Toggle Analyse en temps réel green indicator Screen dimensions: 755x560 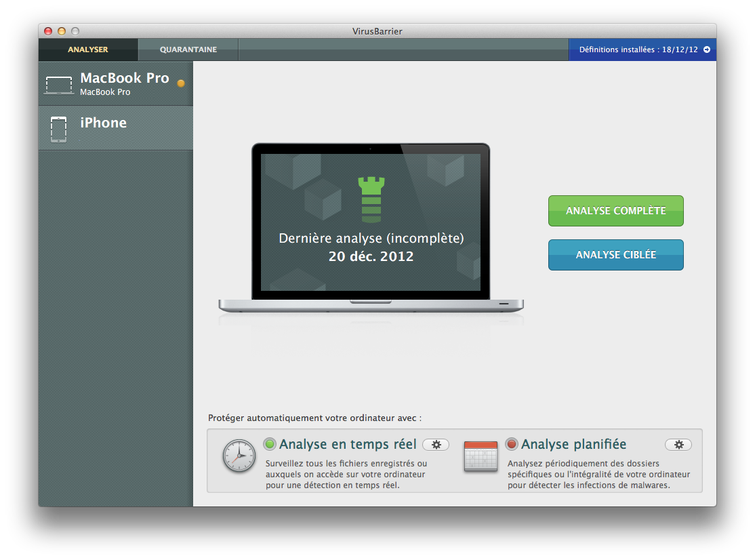click(270, 444)
